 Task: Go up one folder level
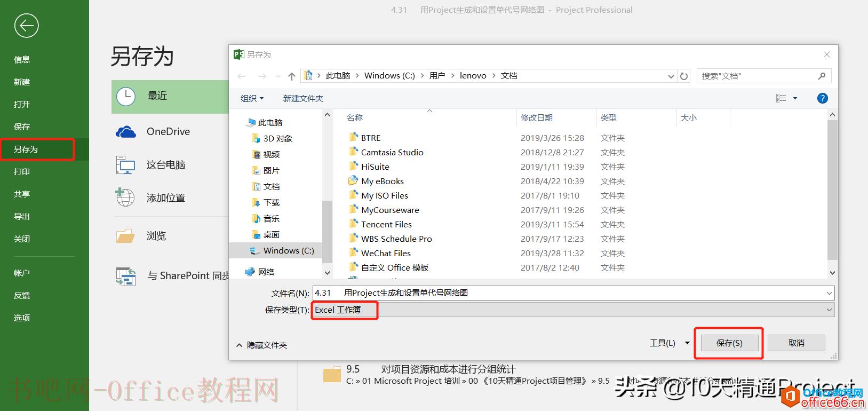(292, 76)
